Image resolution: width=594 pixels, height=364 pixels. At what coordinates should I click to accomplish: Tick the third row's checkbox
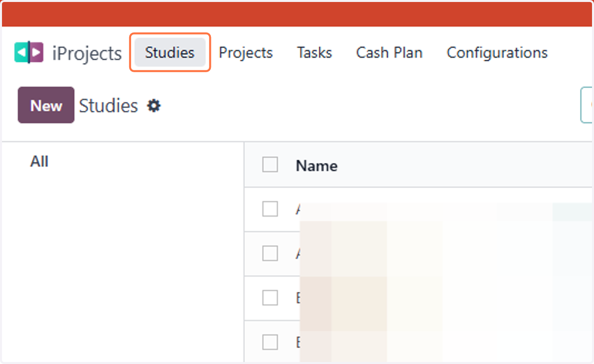tap(270, 298)
